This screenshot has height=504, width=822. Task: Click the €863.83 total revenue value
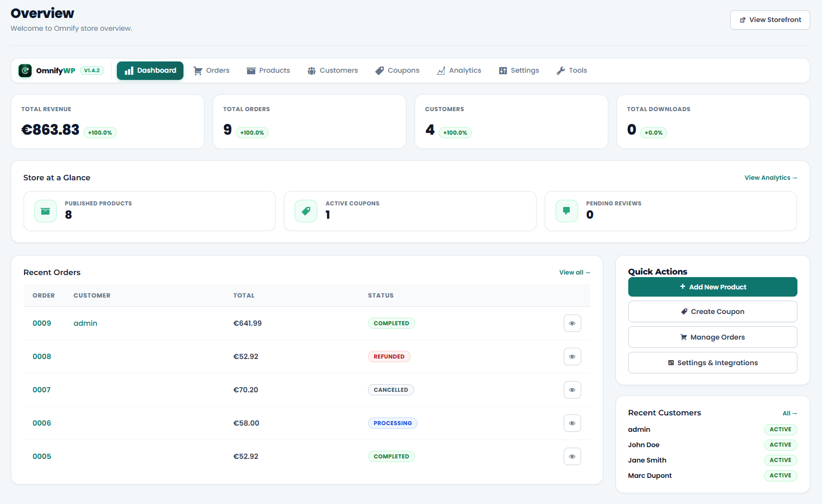click(50, 130)
